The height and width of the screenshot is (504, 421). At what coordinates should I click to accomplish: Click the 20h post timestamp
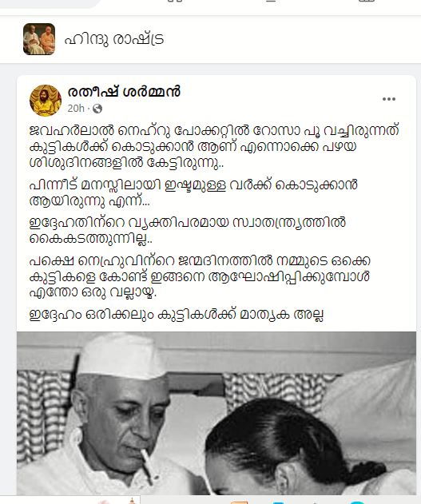coord(76,109)
